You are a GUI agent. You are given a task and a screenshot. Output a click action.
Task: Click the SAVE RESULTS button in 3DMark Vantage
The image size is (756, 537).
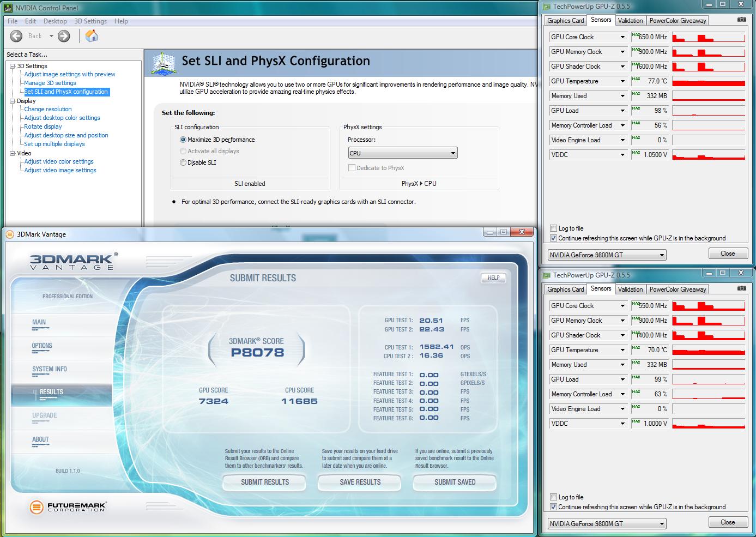click(x=360, y=482)
